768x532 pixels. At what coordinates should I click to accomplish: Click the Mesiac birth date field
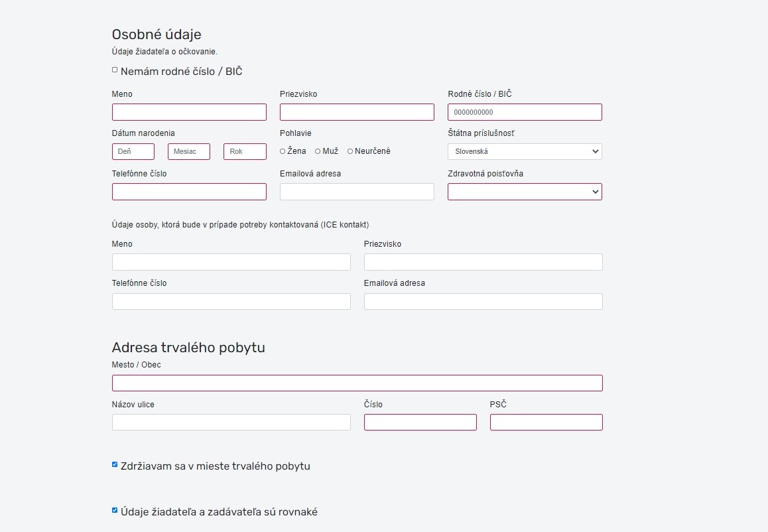point(189,151)
